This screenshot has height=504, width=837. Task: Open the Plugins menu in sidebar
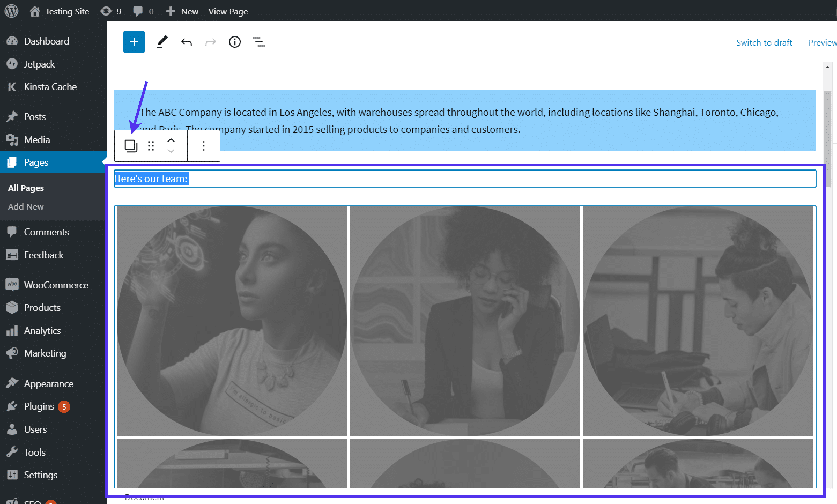click(x=39, y=406)
